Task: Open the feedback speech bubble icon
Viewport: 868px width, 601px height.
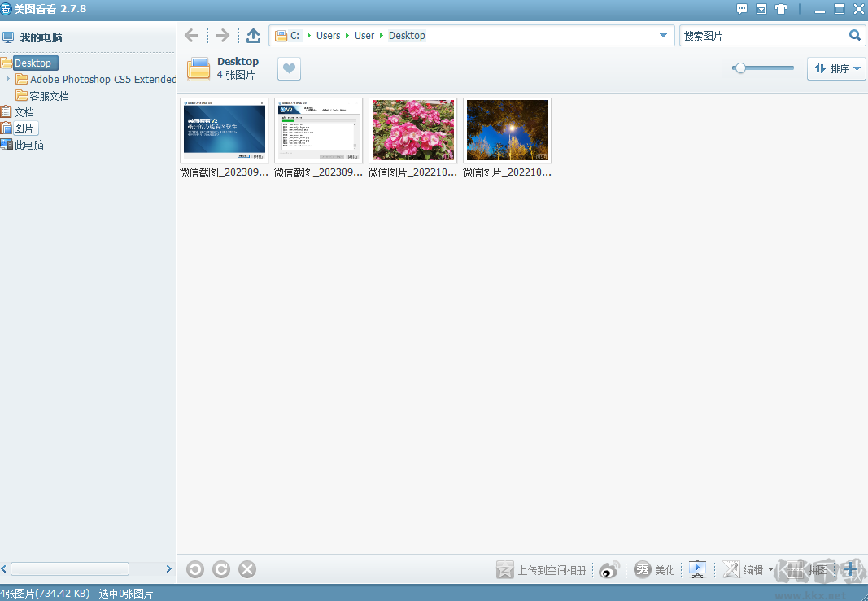Action: coord(742,10)
